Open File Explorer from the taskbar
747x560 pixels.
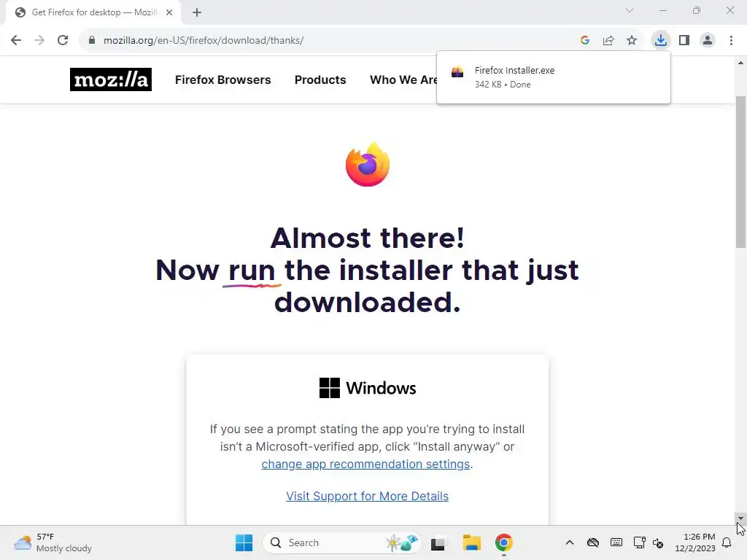pyautogui.click(x=472, y=542)
